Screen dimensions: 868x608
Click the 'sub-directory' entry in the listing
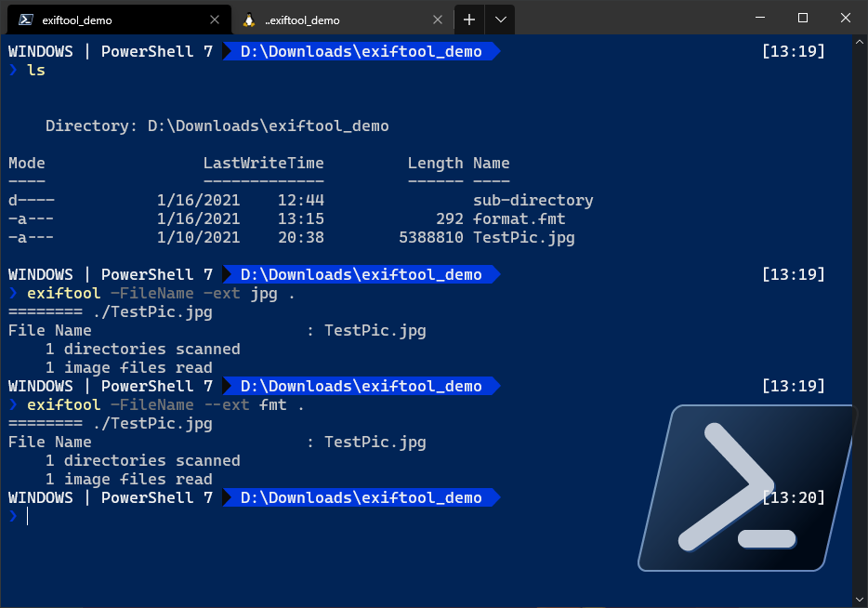533,201
